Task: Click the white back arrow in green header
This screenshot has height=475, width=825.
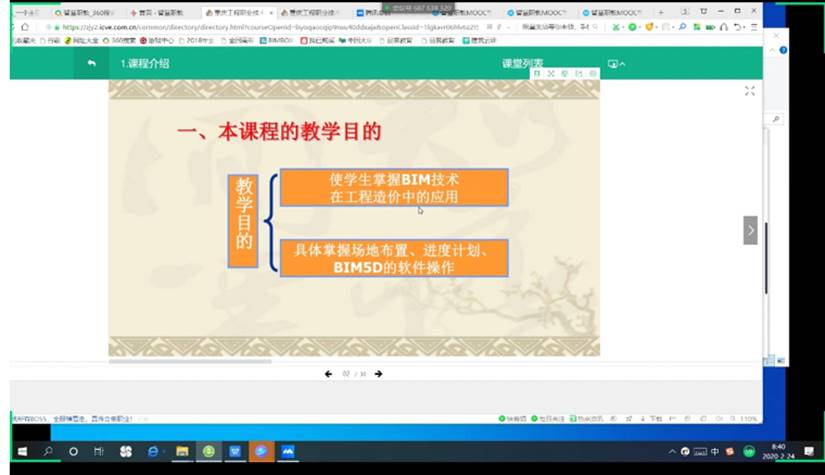Action: point(92,63)
